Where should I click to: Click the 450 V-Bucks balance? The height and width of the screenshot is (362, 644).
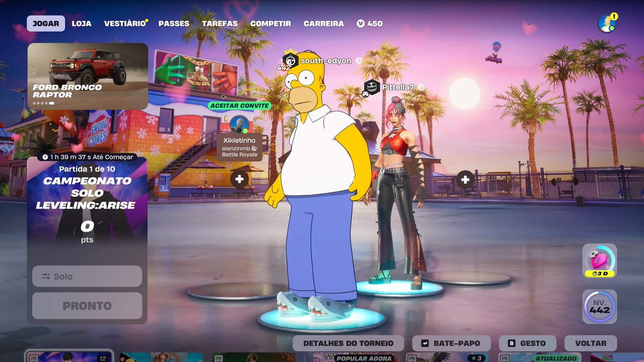[370, 24]
